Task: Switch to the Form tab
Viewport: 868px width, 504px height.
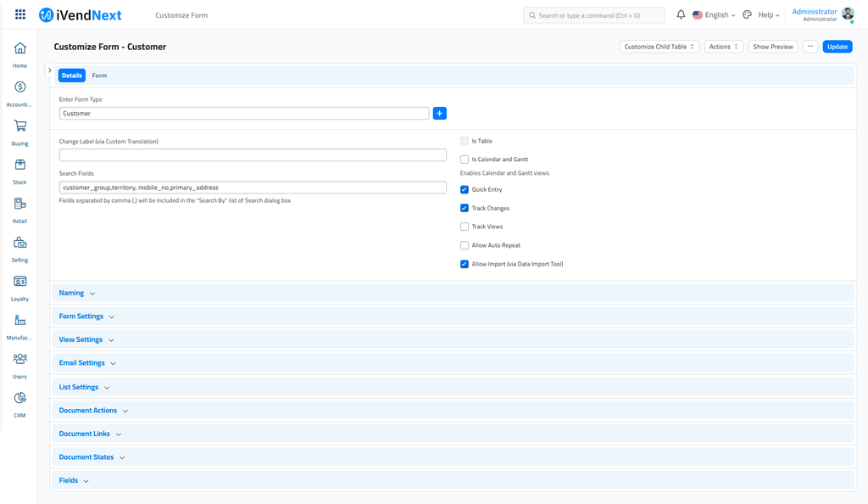Action: click(x=99, y=75)
